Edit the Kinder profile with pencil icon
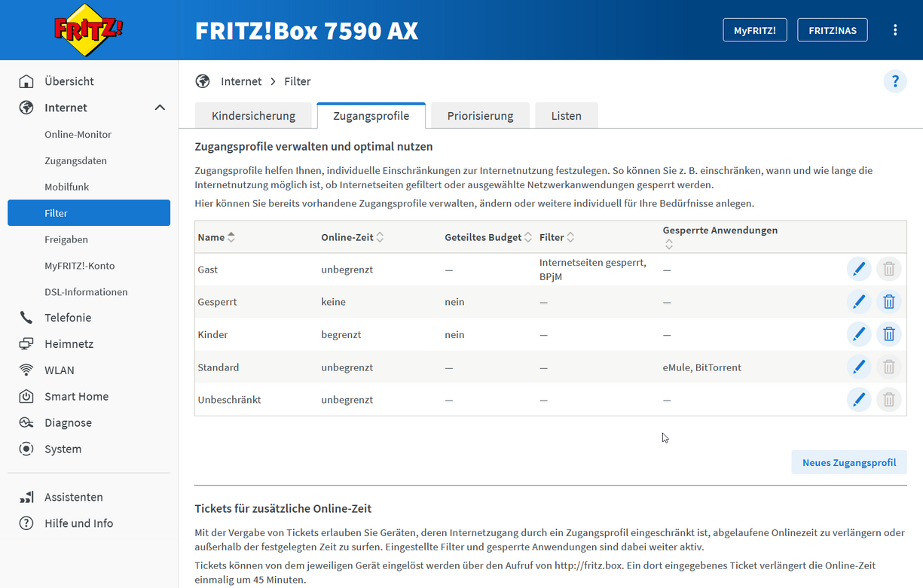Viewport: 923px width, 588px height. [x=859, y=334]
